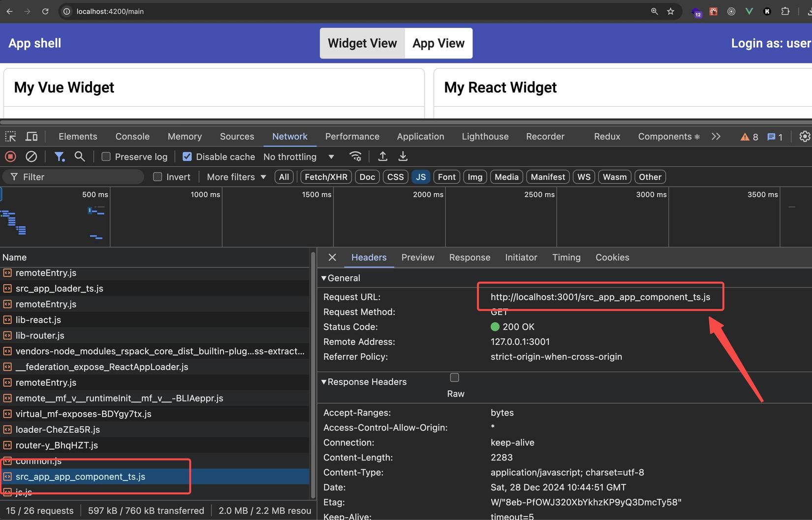Click the search magnifier in Network toolbar
The height and width of the screenshot is (520, 812).
(x=79, y=156)
